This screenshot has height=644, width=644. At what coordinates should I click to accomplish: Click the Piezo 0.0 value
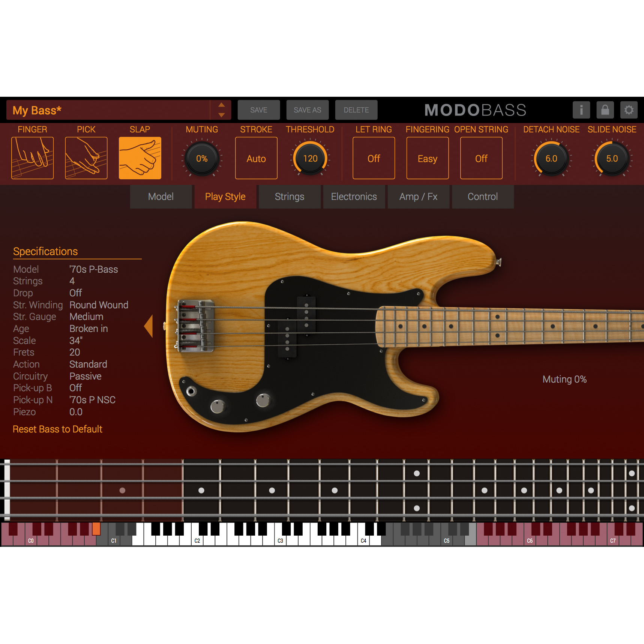(x=76, y=412)
